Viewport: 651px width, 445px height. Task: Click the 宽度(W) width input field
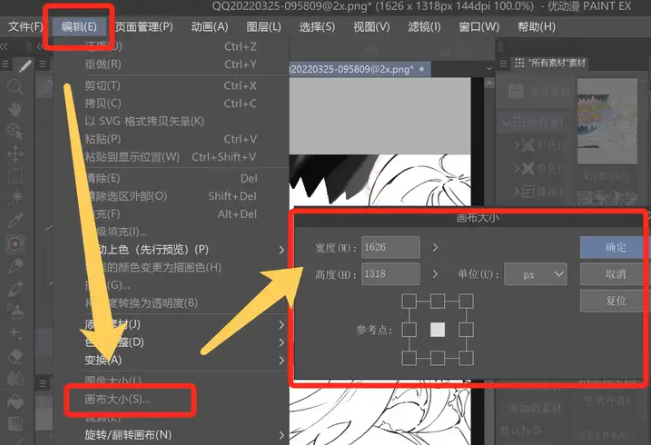pyautogui.click(x=391, y=247)
